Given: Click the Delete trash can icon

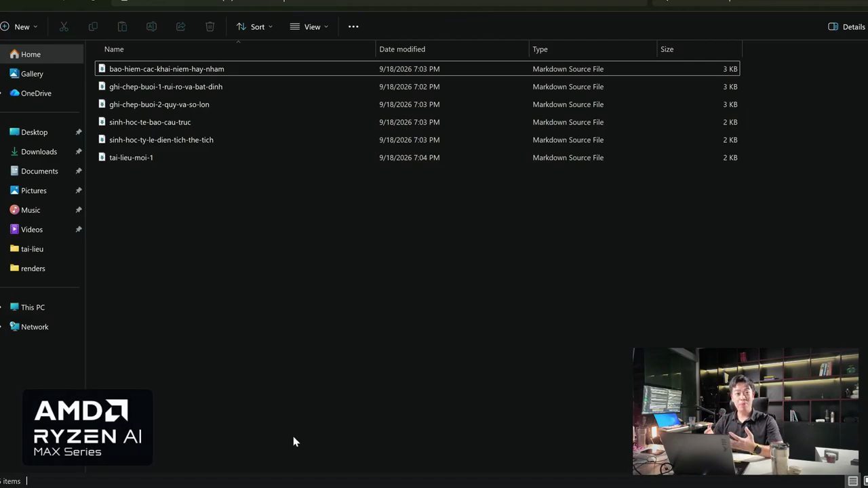Looking at the screenshot, I should [210, 26].
